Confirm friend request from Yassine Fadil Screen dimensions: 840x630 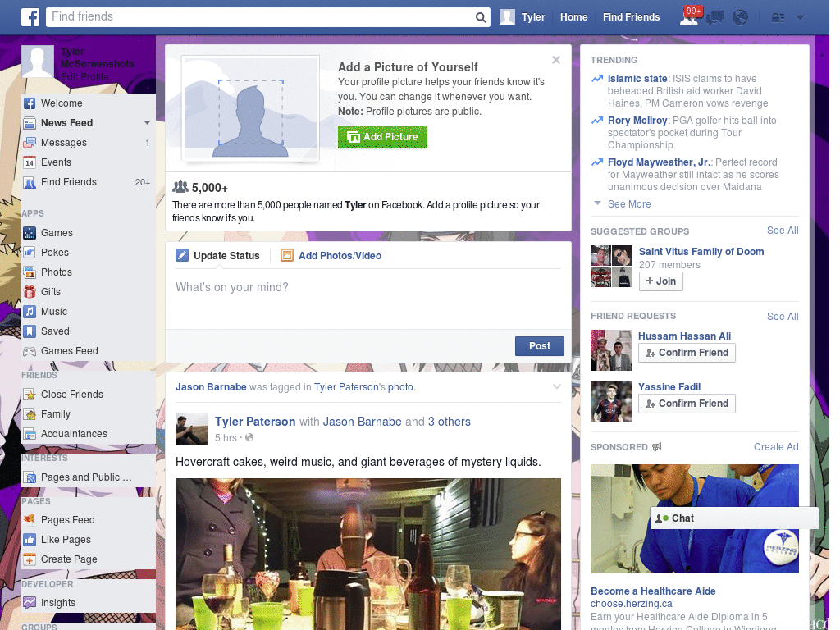tap(687, 404)
